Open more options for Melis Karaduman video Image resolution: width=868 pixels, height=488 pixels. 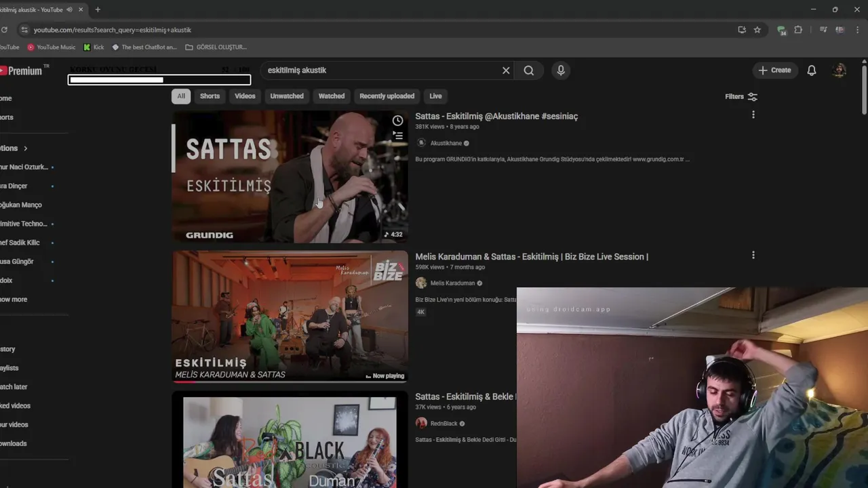(753, 256)
